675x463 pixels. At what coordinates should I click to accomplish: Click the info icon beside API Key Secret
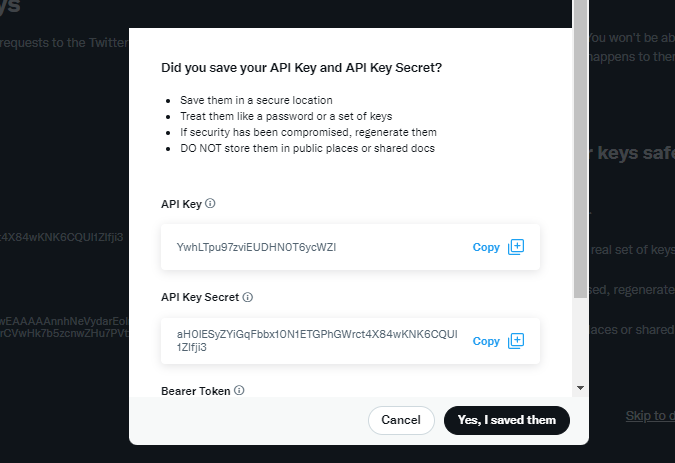(248, 297)
